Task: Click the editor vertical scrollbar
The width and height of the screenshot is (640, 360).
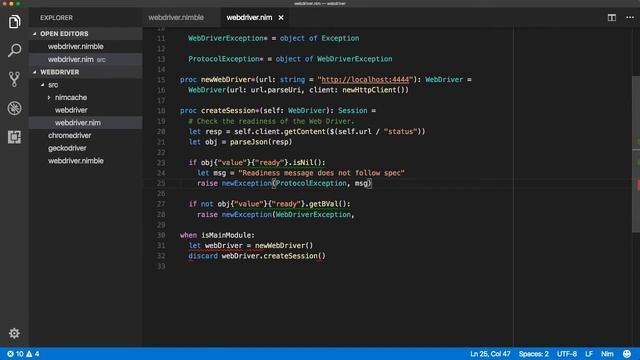Action: point(636,154)
